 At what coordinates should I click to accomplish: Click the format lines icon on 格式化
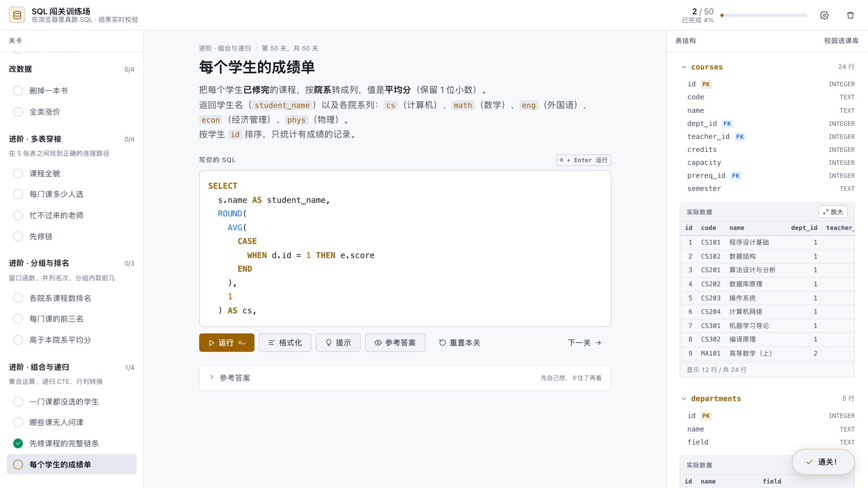(271, 343)
